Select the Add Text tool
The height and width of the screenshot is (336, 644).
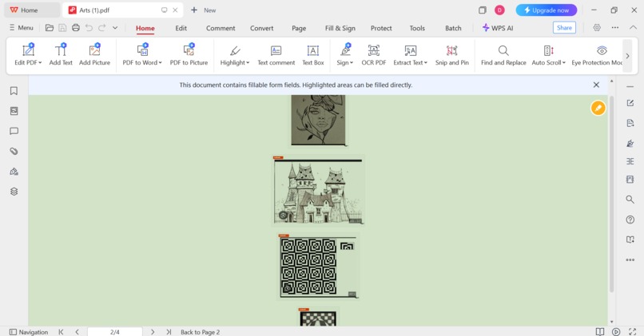[61, 55]
